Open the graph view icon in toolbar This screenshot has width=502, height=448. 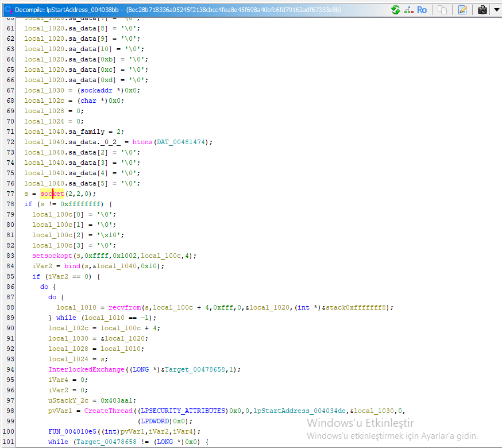[408, 10]
